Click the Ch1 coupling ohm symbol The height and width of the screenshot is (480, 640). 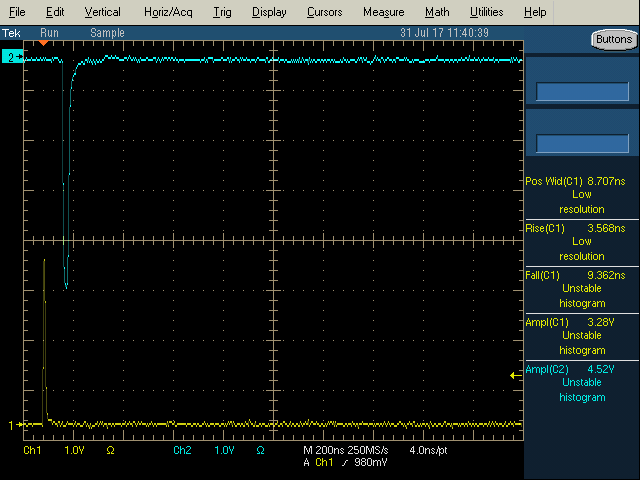[x=110, y=450]
